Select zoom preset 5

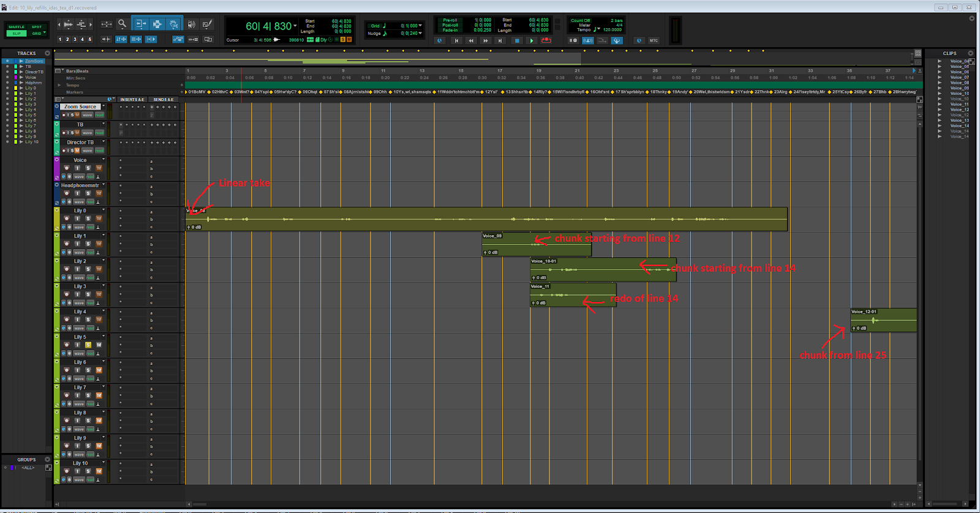click(x=89, y=39)
